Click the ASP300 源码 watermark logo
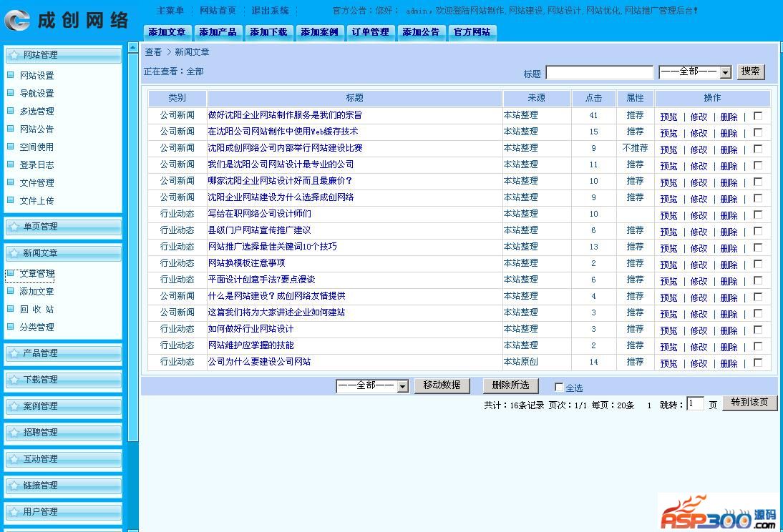 pos(718,513)
